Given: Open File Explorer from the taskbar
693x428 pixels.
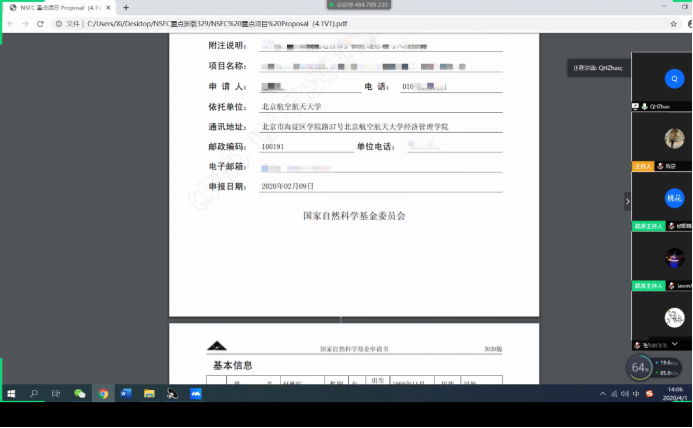Looking at the screenshot, I should pyautogui.click(x=149, y=394).
